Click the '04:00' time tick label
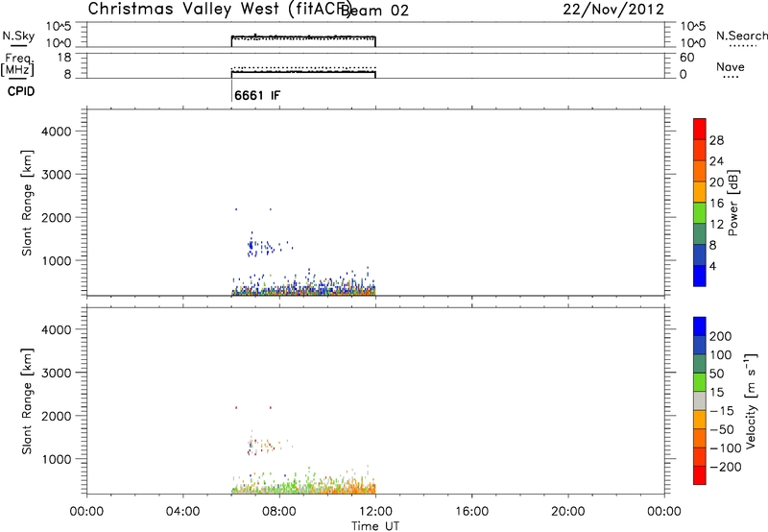Viewport: 768px width, 532px height. coord(182,512)
